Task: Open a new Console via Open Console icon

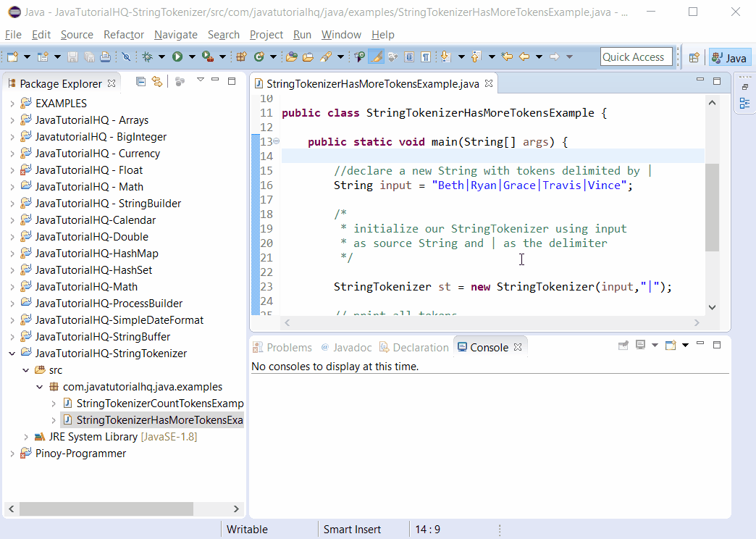Action: [670, 345]
